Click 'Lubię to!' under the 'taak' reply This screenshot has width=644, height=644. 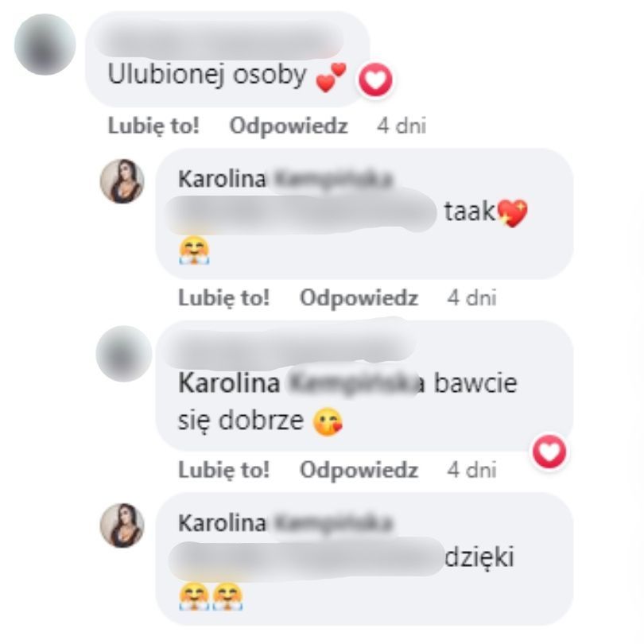tap(224, 298)
